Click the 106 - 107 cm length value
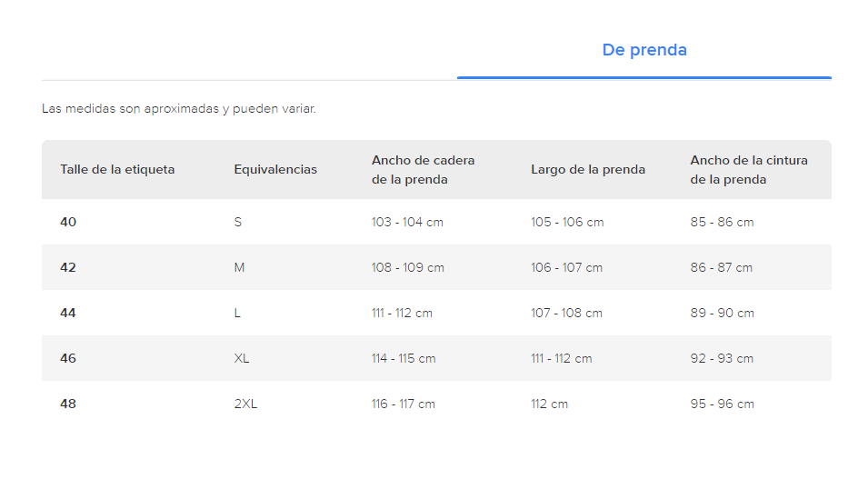The image size is (868, 479). (x=566, y=267)
